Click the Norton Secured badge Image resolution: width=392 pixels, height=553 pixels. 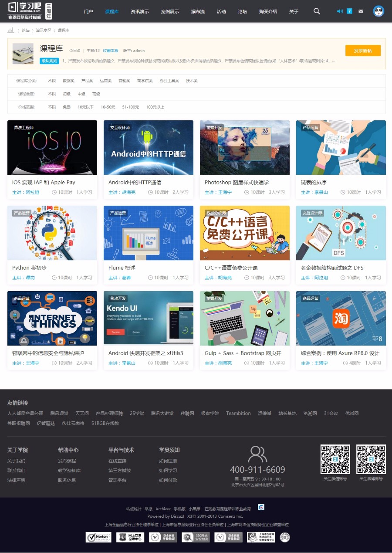[98, 537]
